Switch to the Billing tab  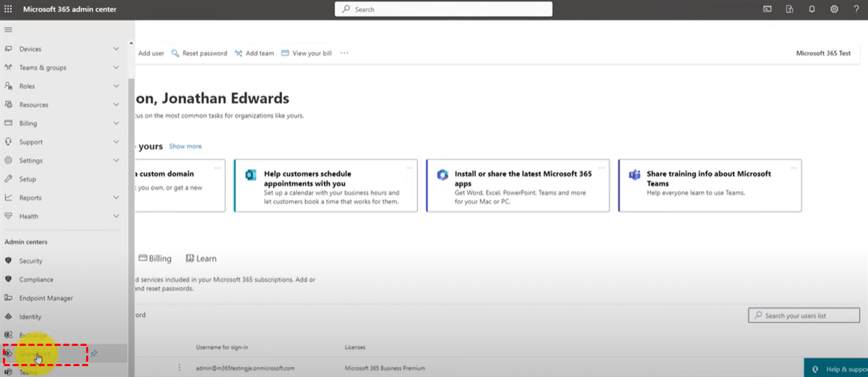tap(155, 258)
